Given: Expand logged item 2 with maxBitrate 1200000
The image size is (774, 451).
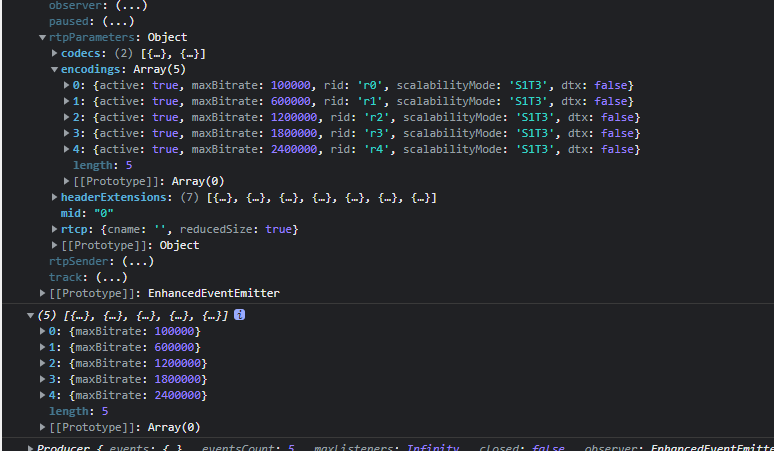Looking at the screenshot, I should (42, 363).
